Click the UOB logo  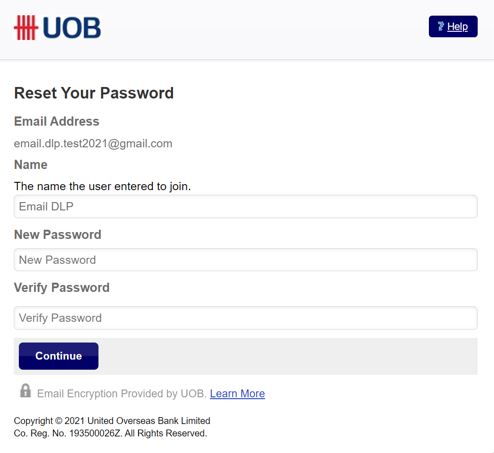point(57,28)
